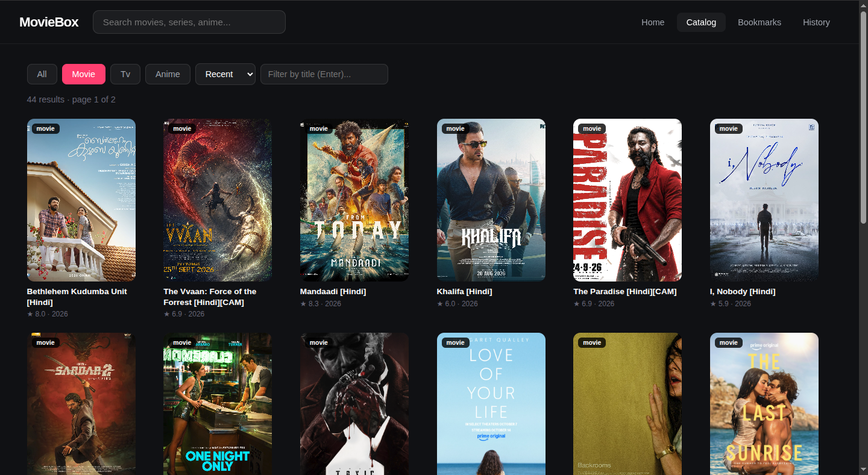Open the I, Nobody poster

point(764,200)
